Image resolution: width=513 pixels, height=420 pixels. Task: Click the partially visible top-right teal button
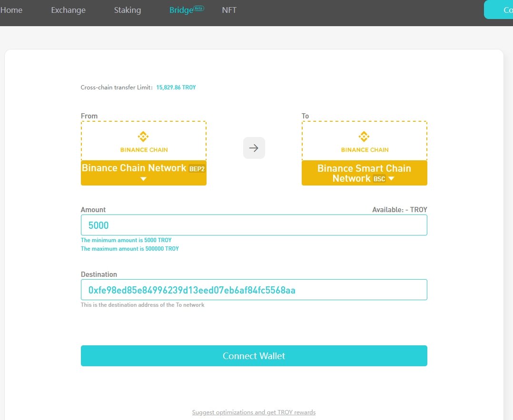pos(499,10)
